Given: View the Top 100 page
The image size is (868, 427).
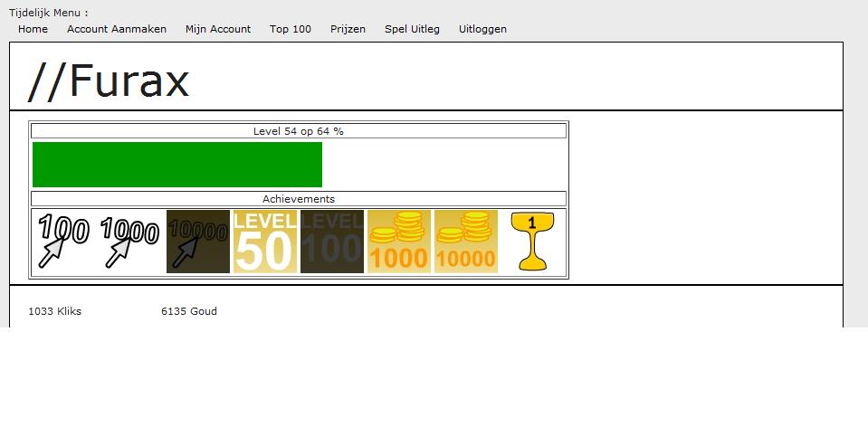Looking at the screenshot, I should click(290, 29).
